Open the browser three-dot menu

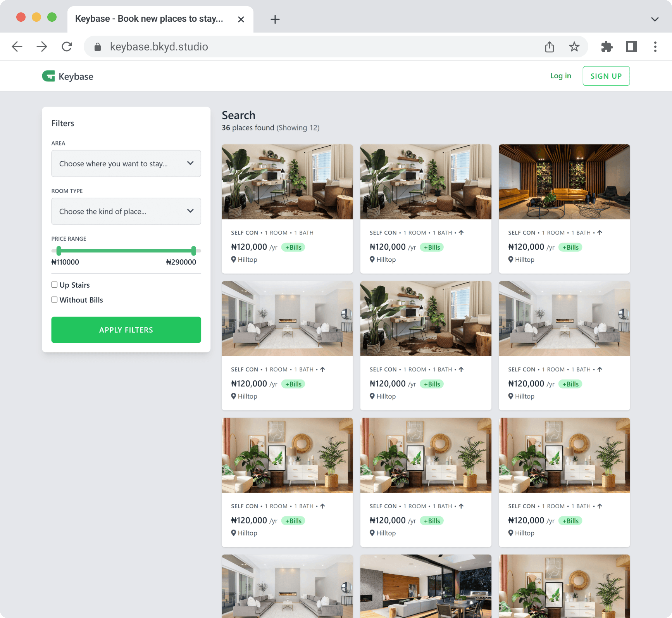coord(655,47)
